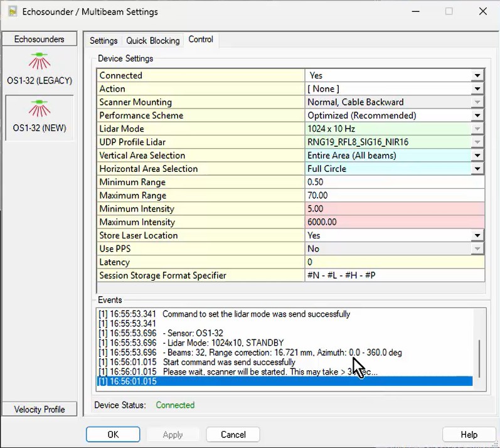Expand the Vertical Area Selection dropdown arrow
Image resolution: width=500 pixels, height=448 pixels.
(477, 156)
